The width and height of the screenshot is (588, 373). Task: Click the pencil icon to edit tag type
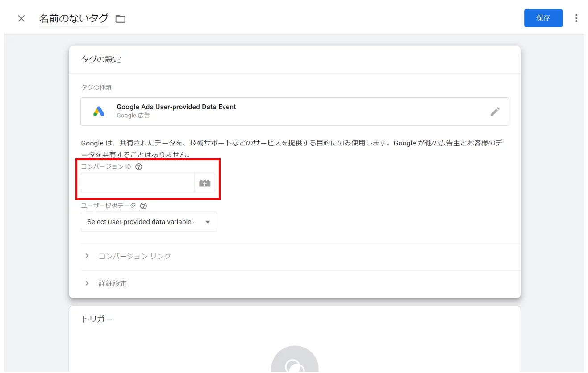click(495, 112)
